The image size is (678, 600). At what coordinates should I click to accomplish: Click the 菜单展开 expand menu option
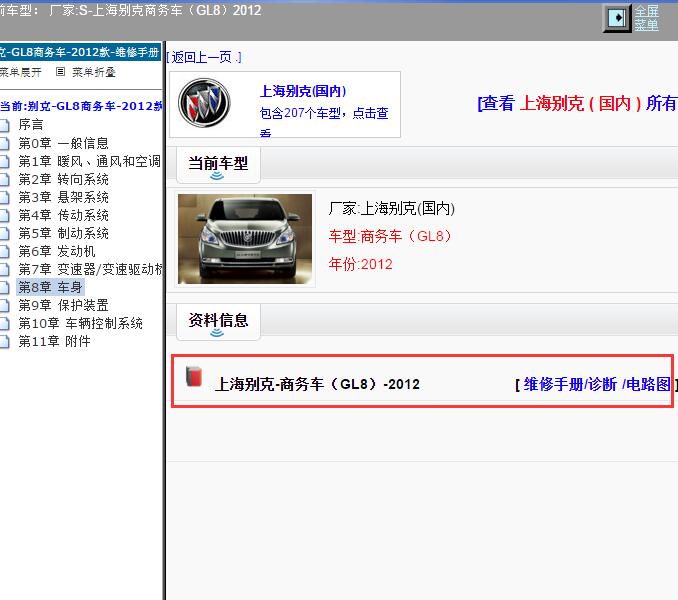21,72
